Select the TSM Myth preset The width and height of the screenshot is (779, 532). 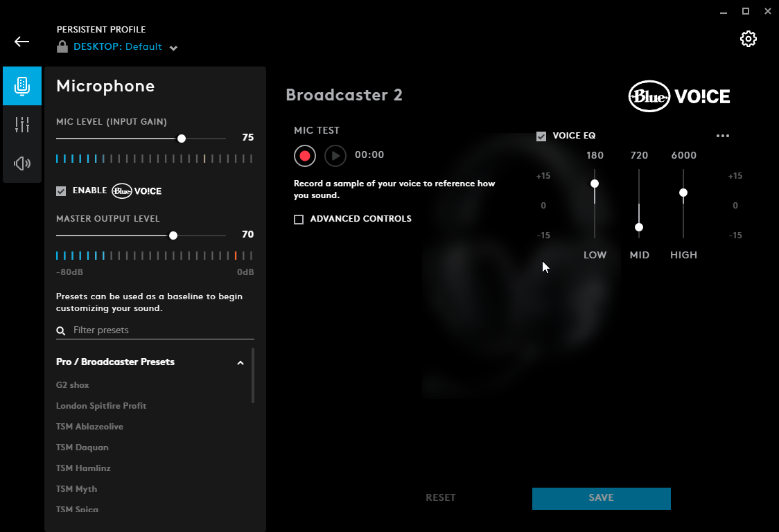click(x=76, y=489)
